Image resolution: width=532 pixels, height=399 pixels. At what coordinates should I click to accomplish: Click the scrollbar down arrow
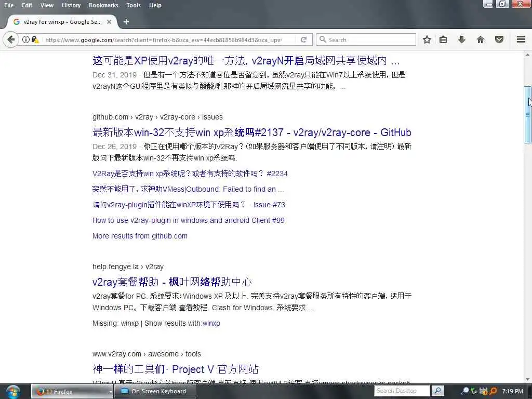click(528, 379)
